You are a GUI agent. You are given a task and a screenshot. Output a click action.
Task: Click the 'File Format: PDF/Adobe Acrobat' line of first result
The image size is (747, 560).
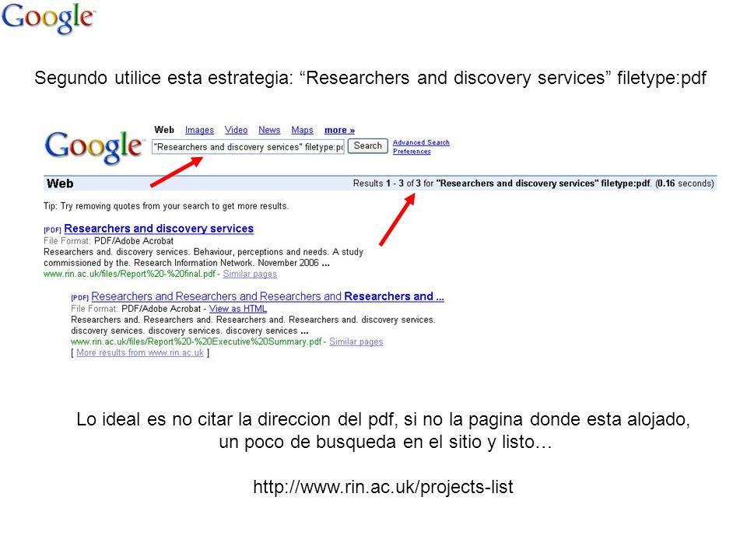108,241
